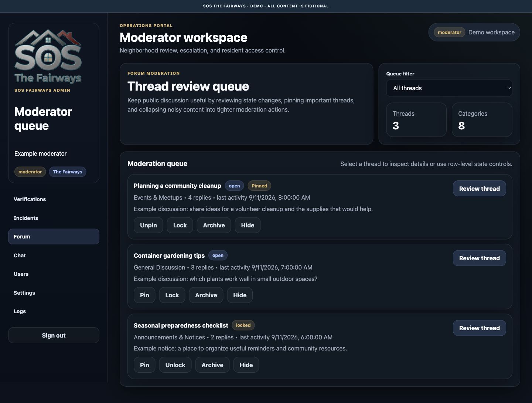Select the Planning a community cleanup title

point(177,186)
